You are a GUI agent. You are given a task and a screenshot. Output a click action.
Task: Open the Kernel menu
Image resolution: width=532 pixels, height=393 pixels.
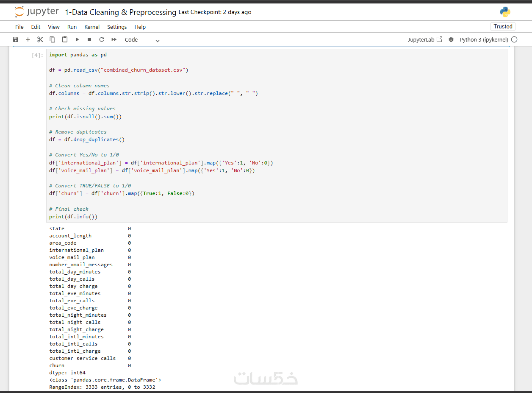(x=92, y=27)
